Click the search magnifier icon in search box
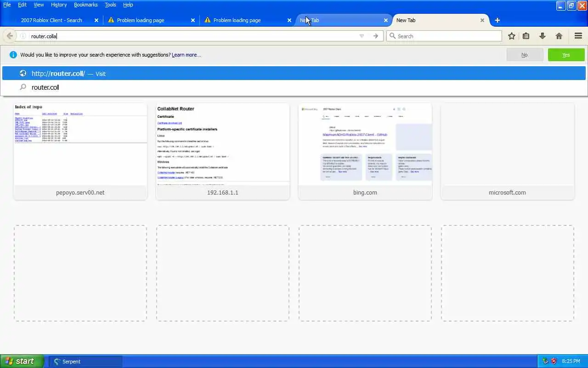 click(x=392, y=36)
